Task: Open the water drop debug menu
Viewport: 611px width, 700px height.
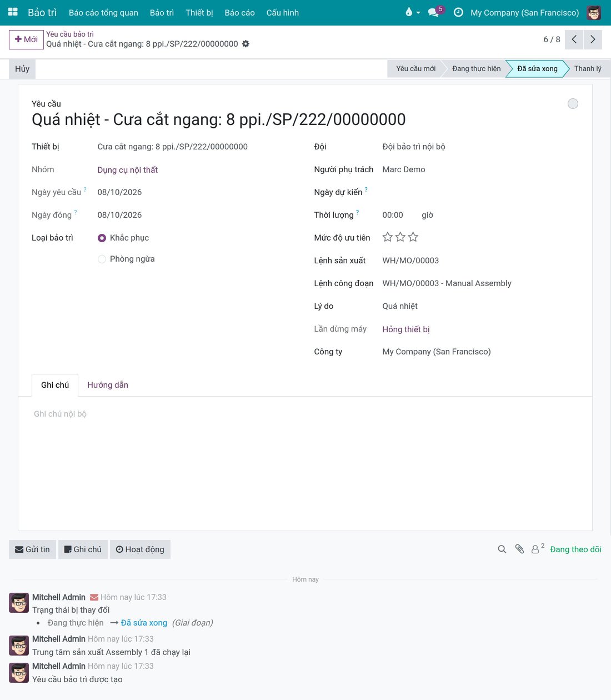Action: coord(412,12)
